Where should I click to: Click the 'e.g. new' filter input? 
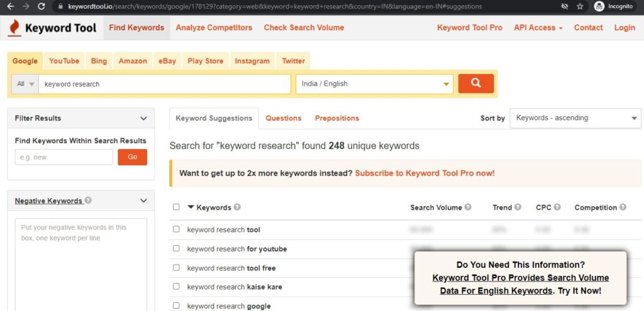click(64, 157)
